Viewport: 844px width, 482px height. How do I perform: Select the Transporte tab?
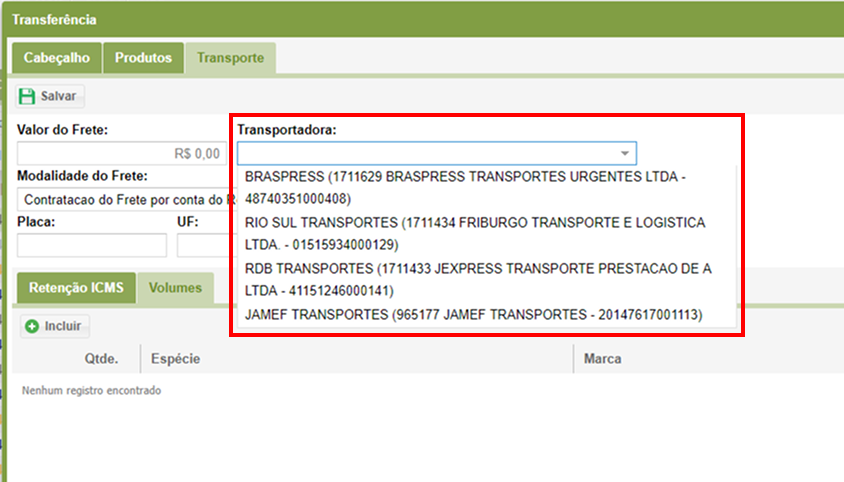point(230,58)
